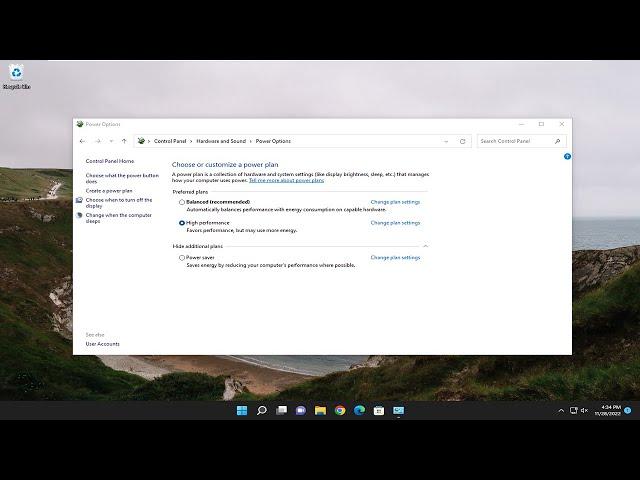640x480 pixels.
Task: Change plan settings for Power saver
Action: 395,258
